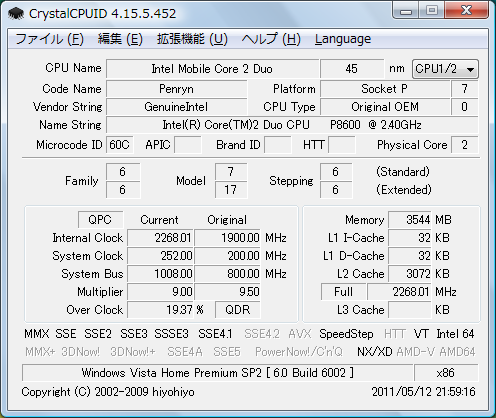
Task: Click the Windows Vista Home Premium SP2 field
Action: (x=218, y=373)
